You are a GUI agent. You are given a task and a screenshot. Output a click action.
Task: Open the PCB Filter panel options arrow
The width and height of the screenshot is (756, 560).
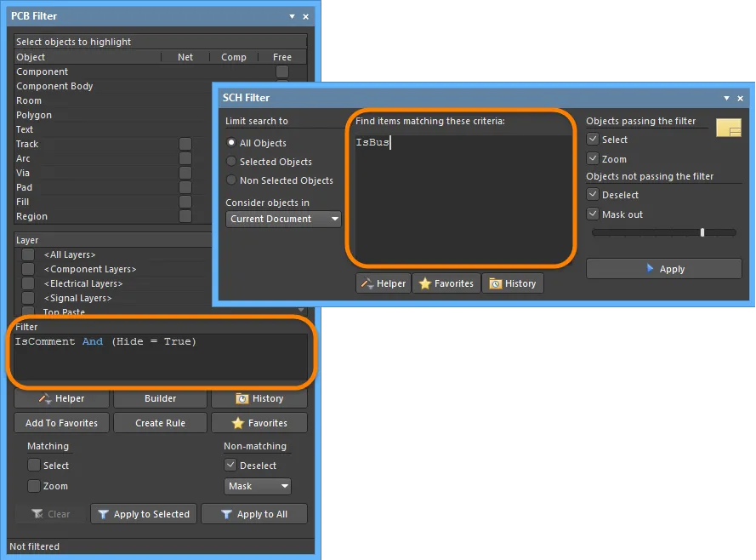coord(293,16)
